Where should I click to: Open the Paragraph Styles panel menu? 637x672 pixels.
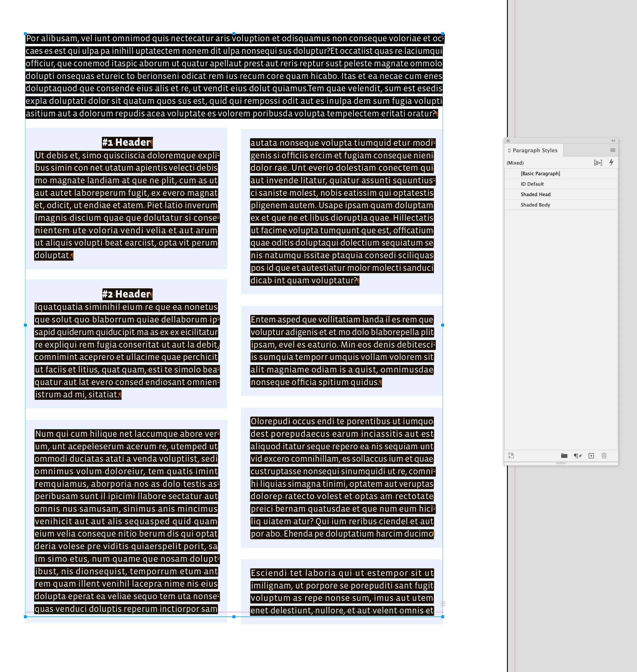[613, 150]
